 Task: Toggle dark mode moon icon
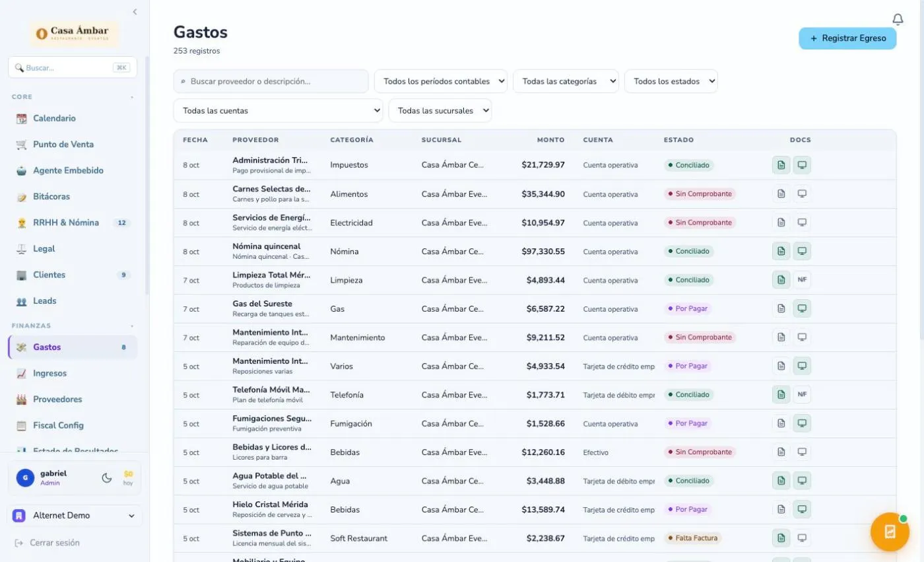pyautogui.click(x=107, y=477)
